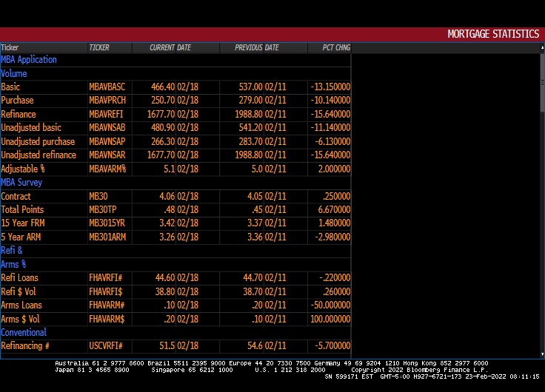Click the Total Points row label
545x392 pixels.
click(23, 210)
